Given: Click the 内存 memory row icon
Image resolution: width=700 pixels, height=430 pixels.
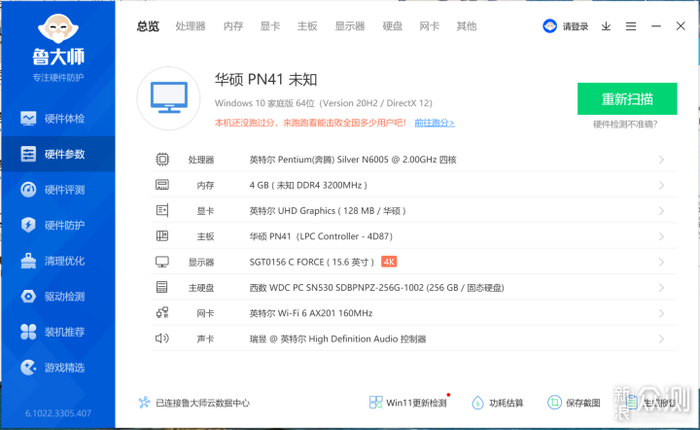Looking at the screenshot, I should pos(162,185).
